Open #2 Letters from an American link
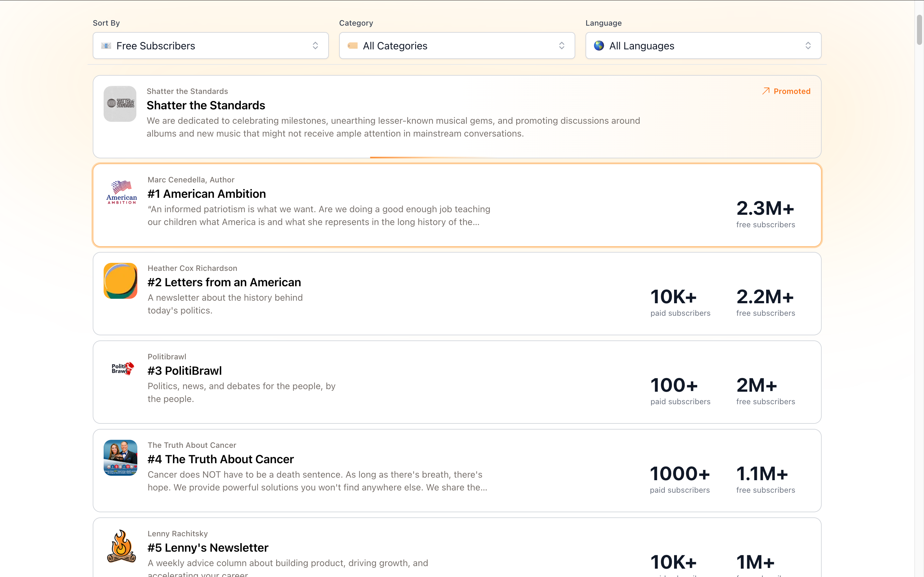The image size is (924, 577). pyautogui.click(x=224, y=282)
